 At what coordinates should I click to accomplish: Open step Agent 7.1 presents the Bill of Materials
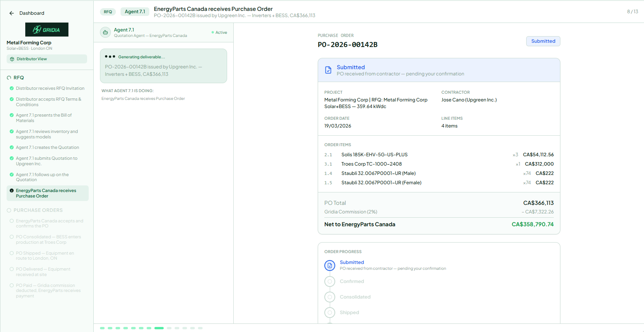point(47,118)
